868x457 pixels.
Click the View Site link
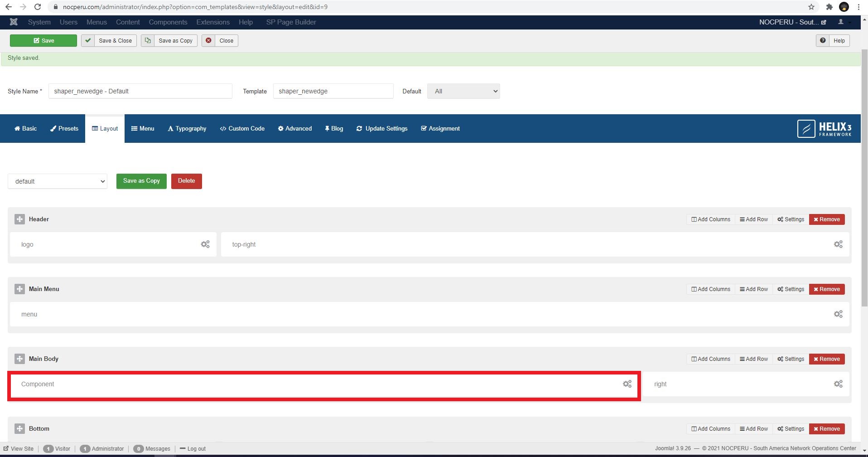coord(19,449)
